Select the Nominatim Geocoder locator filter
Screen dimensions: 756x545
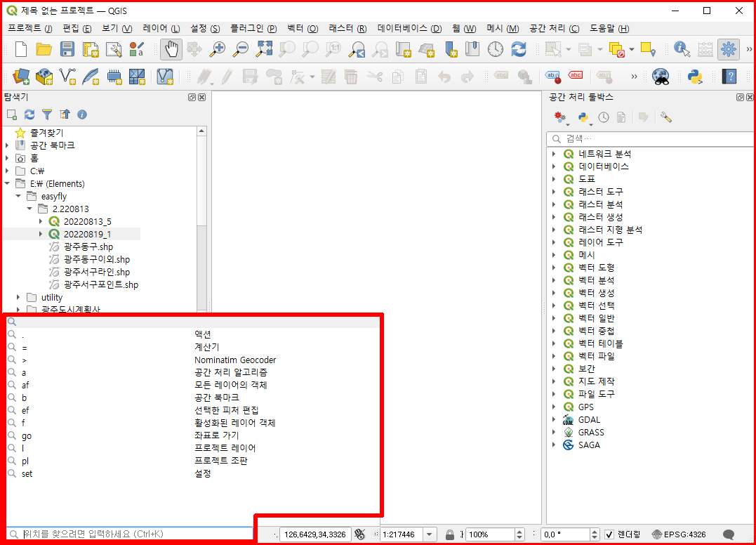click(x=193, y=360)
